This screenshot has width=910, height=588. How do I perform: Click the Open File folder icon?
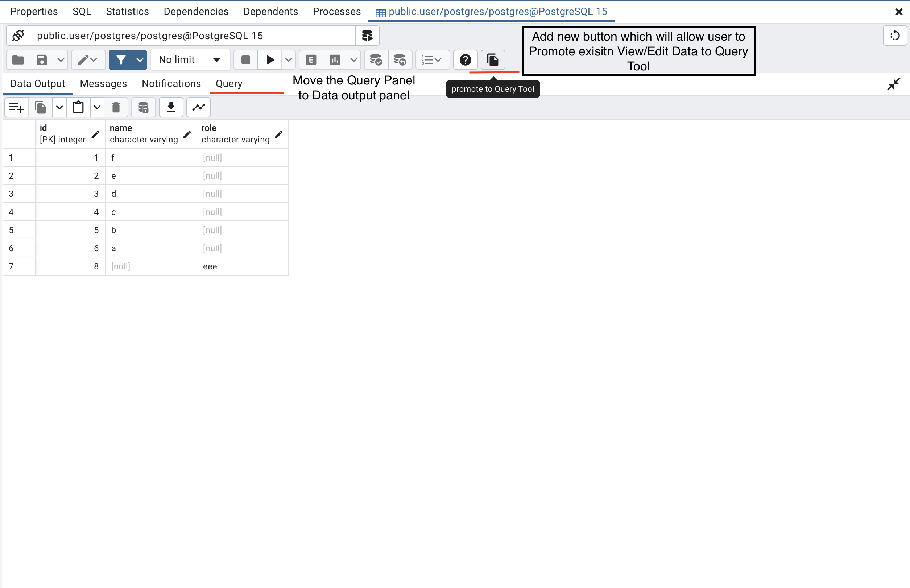pos(18,60)
